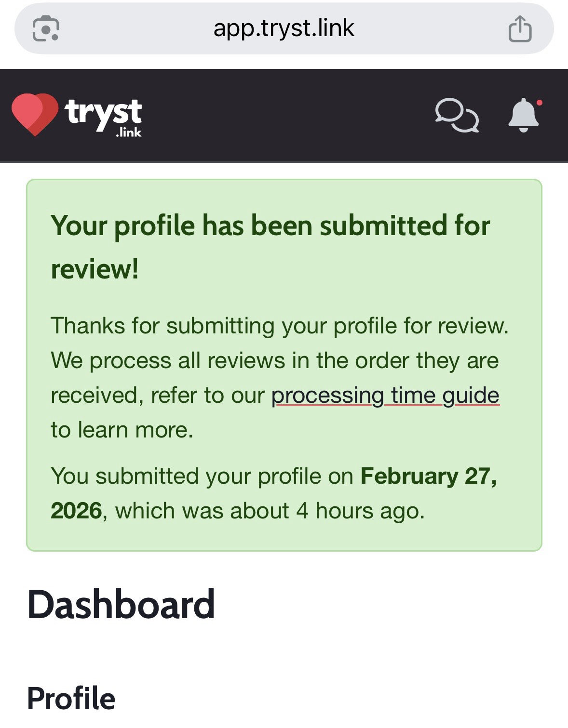Viewport: 568px width, 728px height.
Task: Click the 'Dashboard' page heading
Action: [x=121, y=604]
